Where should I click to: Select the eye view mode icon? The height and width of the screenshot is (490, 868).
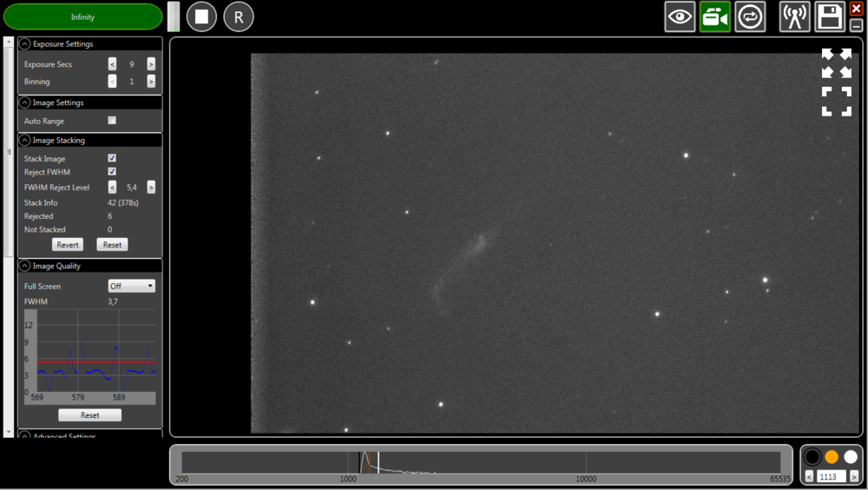pyautogui.click(x=680, y=17)
